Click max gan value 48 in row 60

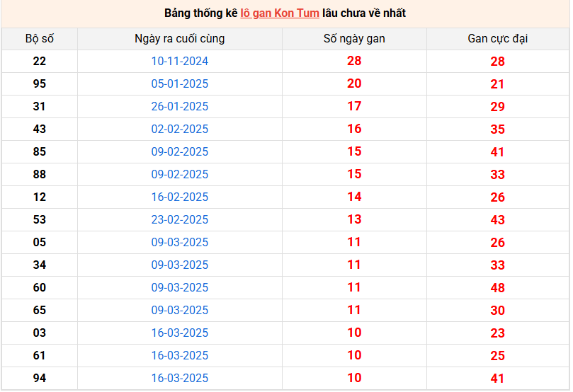(x=498, y=288)
